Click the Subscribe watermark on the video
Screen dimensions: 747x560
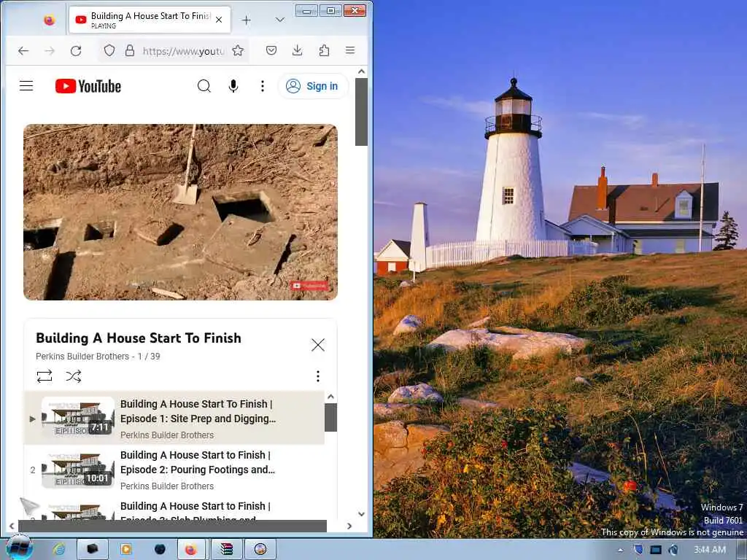pos(309,285)
